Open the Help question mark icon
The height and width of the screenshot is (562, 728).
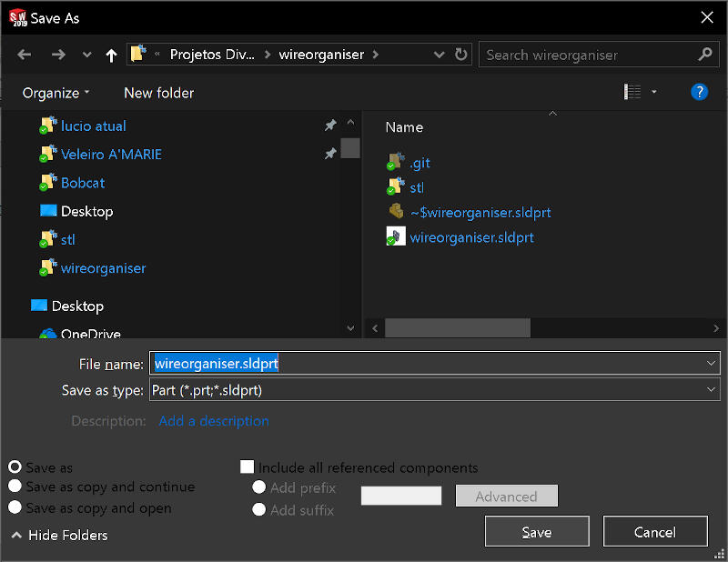coord(699,92)
